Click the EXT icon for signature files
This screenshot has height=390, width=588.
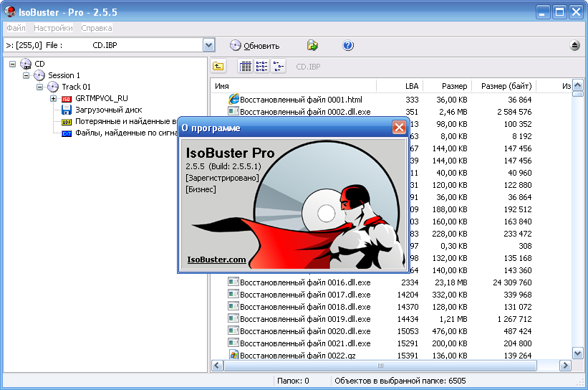(x=67, y=133)
